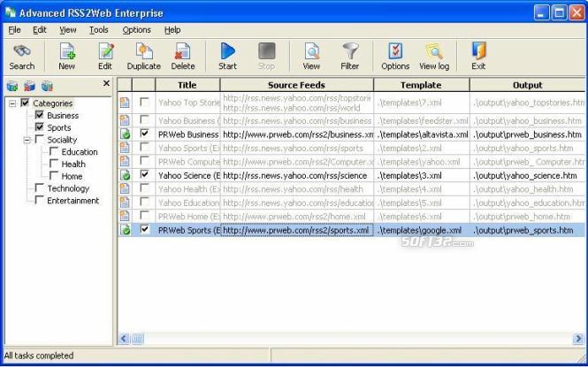Select the Home category tree item

pos(72,176)
